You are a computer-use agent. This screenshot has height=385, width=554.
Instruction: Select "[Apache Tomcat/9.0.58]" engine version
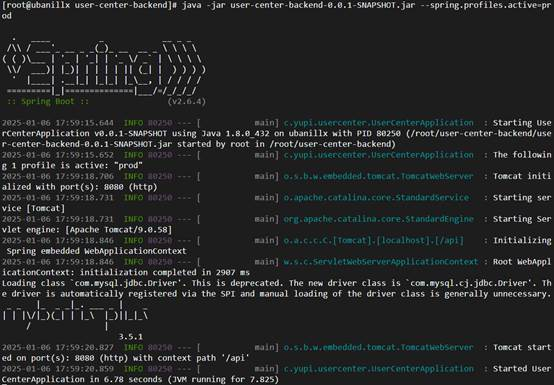(x=119, y=230)
